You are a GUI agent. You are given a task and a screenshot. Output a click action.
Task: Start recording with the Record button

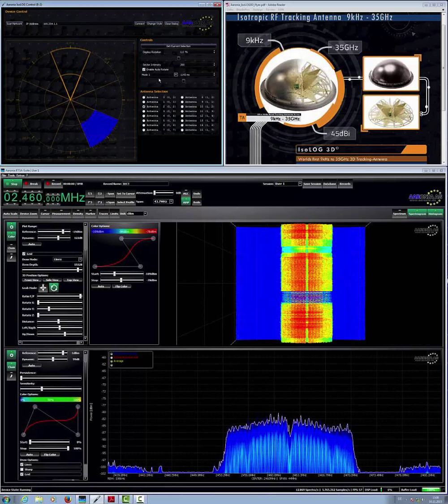click(53, 184)
